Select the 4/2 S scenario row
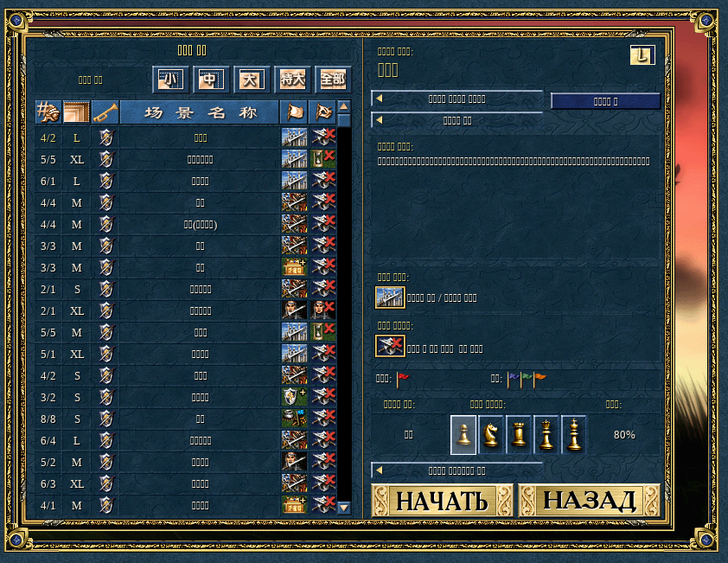Viewport: 728px width, 563px height. coord(186,376)
